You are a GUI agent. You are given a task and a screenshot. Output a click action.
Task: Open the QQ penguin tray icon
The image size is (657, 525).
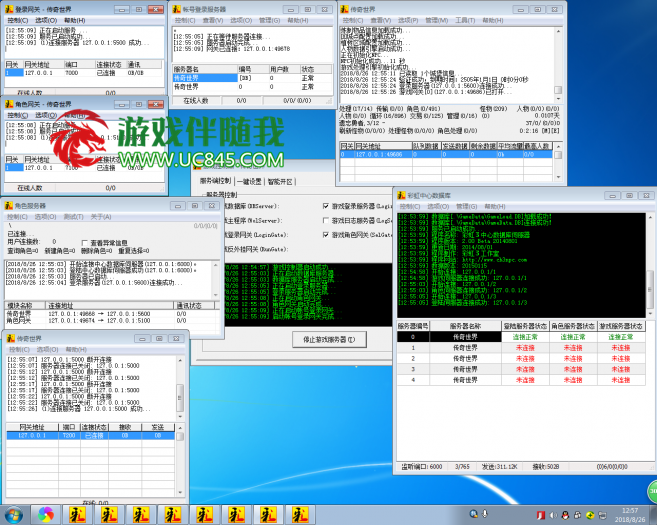(x=565, y=515)
